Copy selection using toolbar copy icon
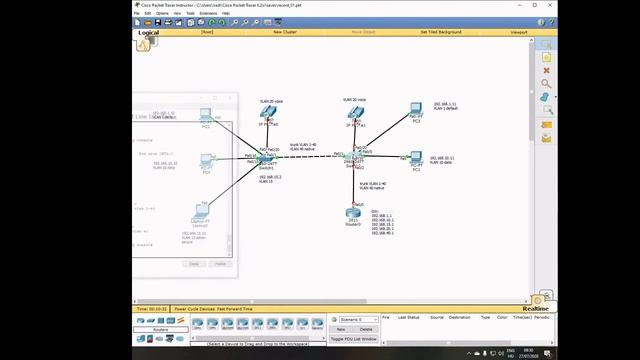 pos(191,22)
